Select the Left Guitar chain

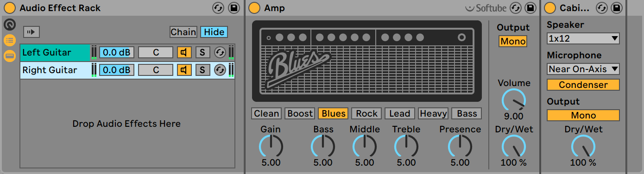(x=55, y=52)
